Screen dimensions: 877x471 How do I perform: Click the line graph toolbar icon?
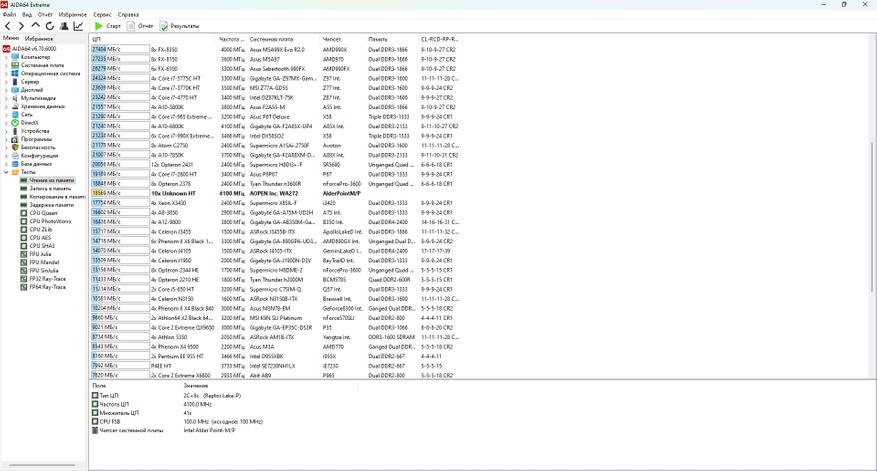click(78, 26)
